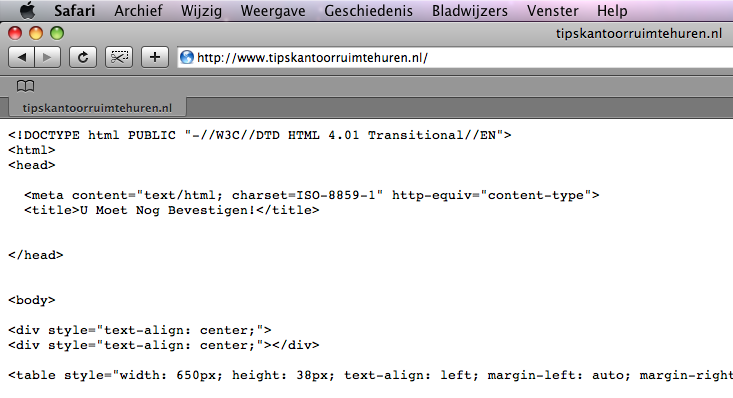Image resolution: width=733 pixels, height=398 pixels.
Task: Open the Archief menu
Action: tap(138, 11)
